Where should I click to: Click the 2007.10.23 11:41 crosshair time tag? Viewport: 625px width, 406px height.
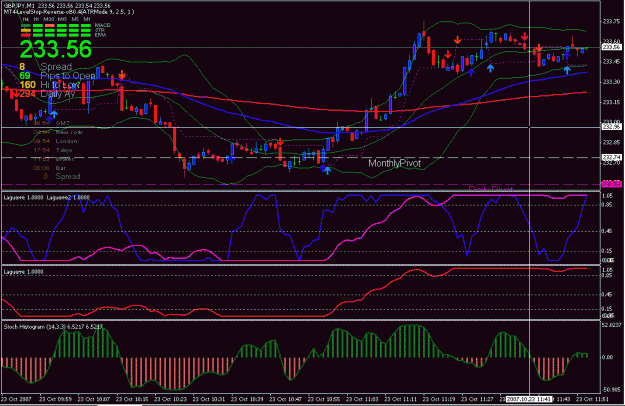[x=529, y=399]
